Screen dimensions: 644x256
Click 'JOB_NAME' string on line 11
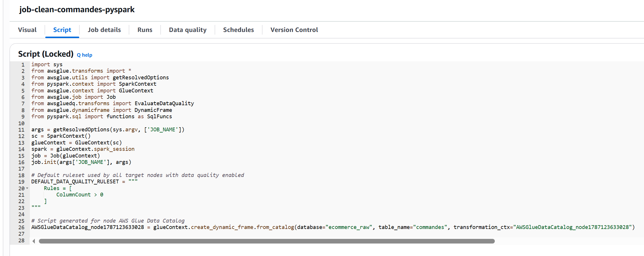tap(163, 130)
